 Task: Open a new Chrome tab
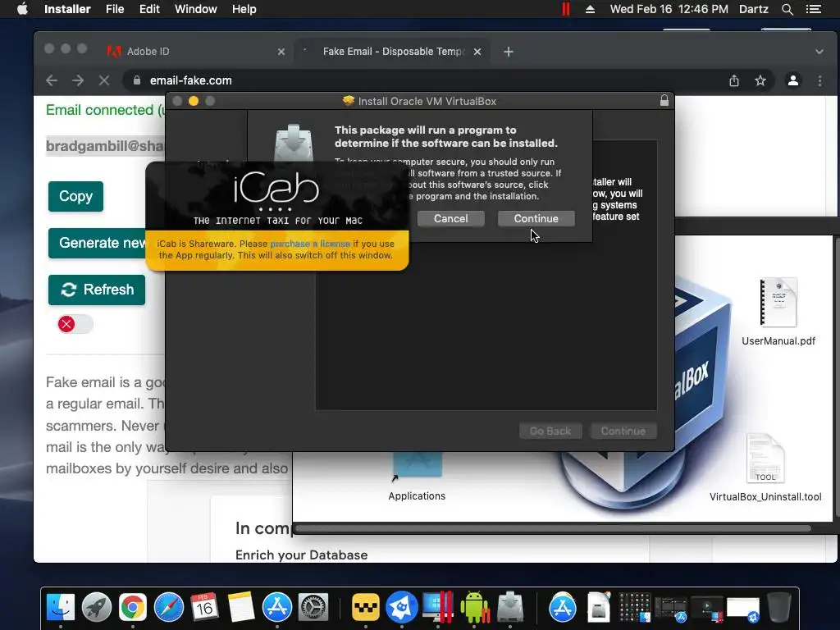pyautogui.click(x=509, y=52)
